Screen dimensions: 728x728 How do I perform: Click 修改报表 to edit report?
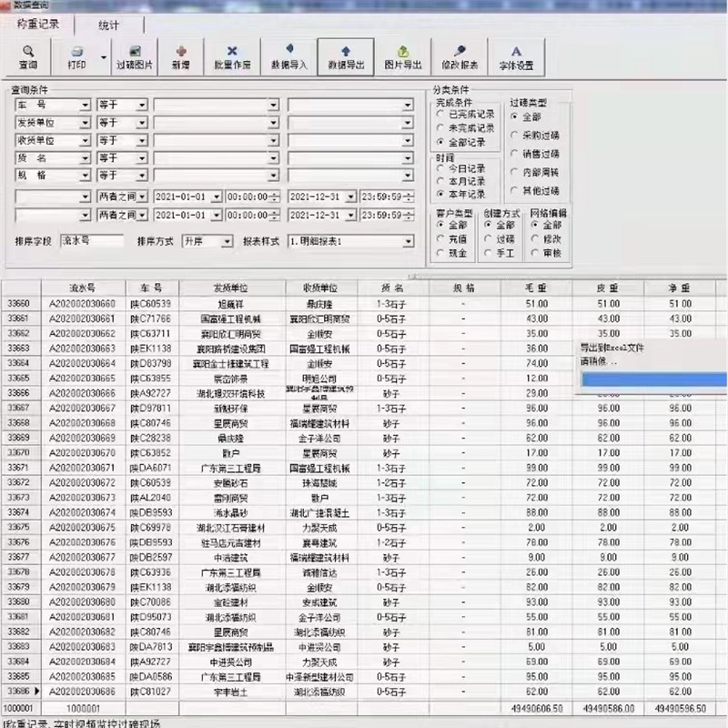coord(460,56)
